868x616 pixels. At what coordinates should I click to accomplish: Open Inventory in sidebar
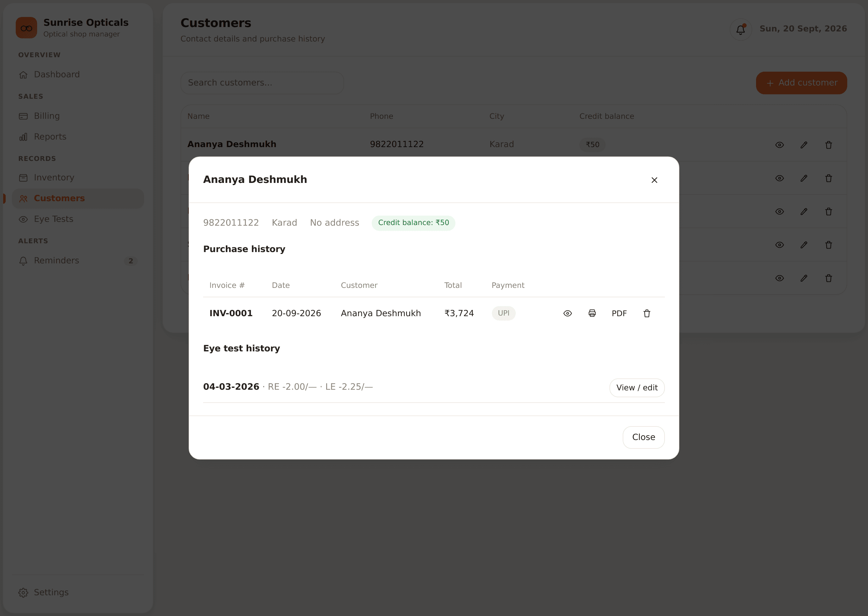point(78,178)
